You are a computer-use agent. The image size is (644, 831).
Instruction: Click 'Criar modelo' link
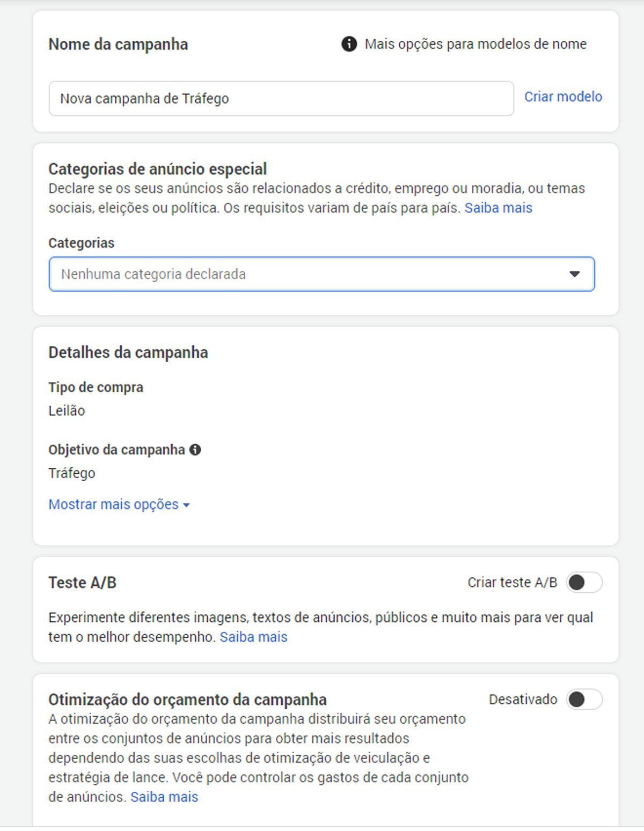pyautogui.click(x=563, y=97)
